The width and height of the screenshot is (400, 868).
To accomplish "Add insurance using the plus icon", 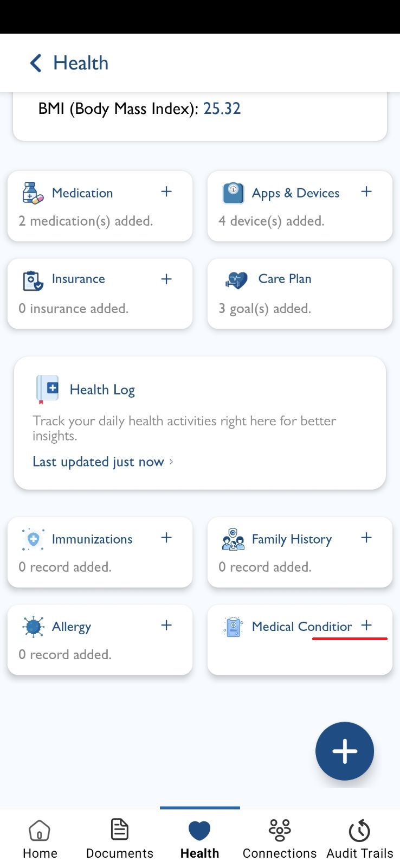I will pyautogui.click(x=166, y=279).
